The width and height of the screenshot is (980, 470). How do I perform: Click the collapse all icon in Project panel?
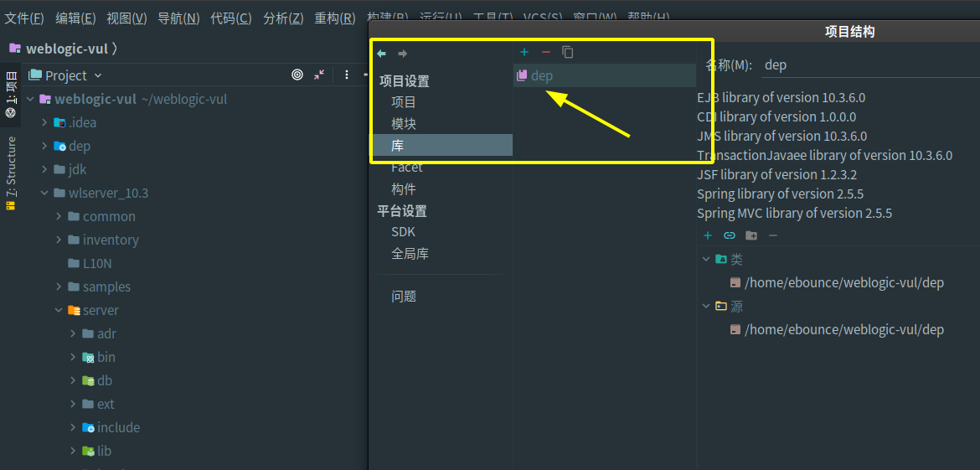319,75
